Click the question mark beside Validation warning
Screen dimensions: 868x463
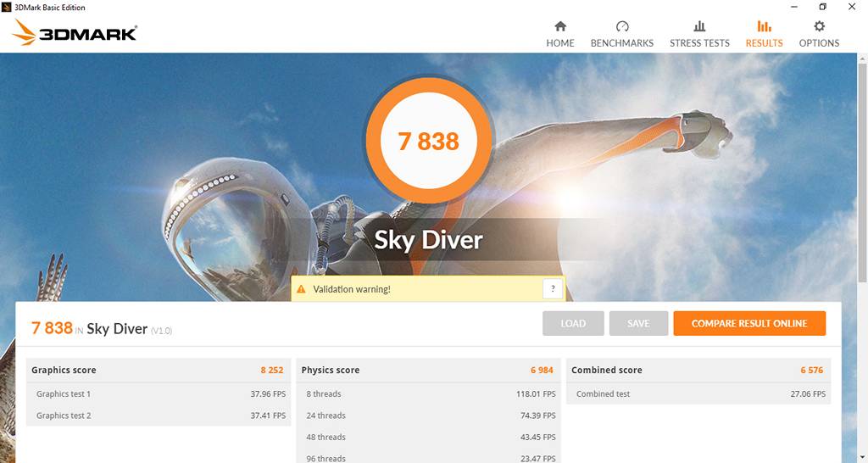pos(553,289)
